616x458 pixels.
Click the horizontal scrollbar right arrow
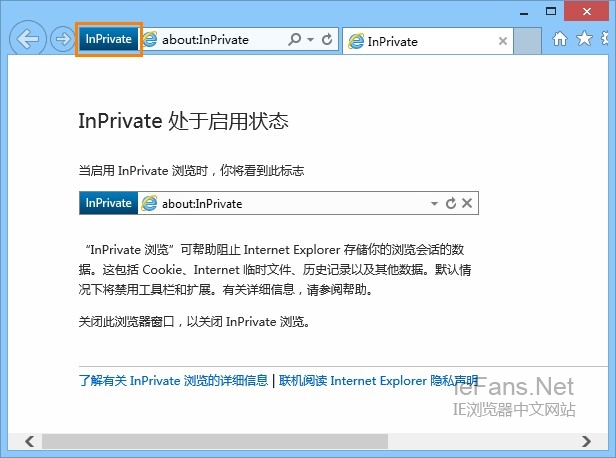586,441
